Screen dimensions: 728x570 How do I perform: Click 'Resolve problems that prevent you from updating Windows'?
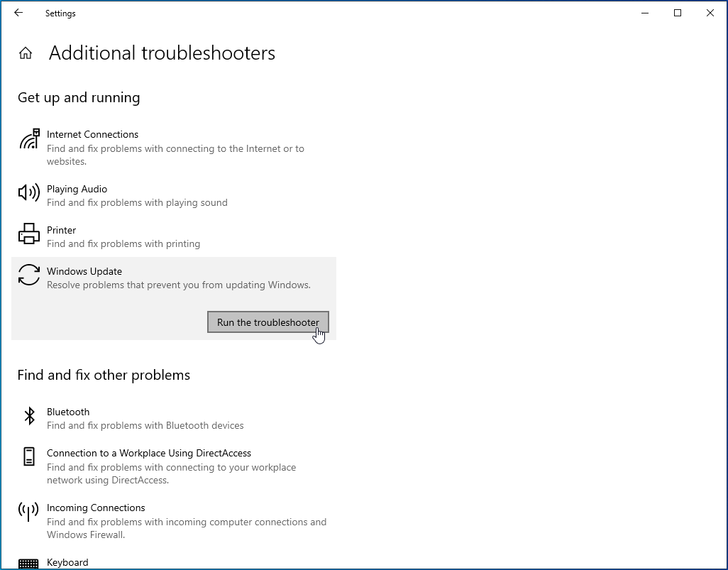tap(179, 285)
